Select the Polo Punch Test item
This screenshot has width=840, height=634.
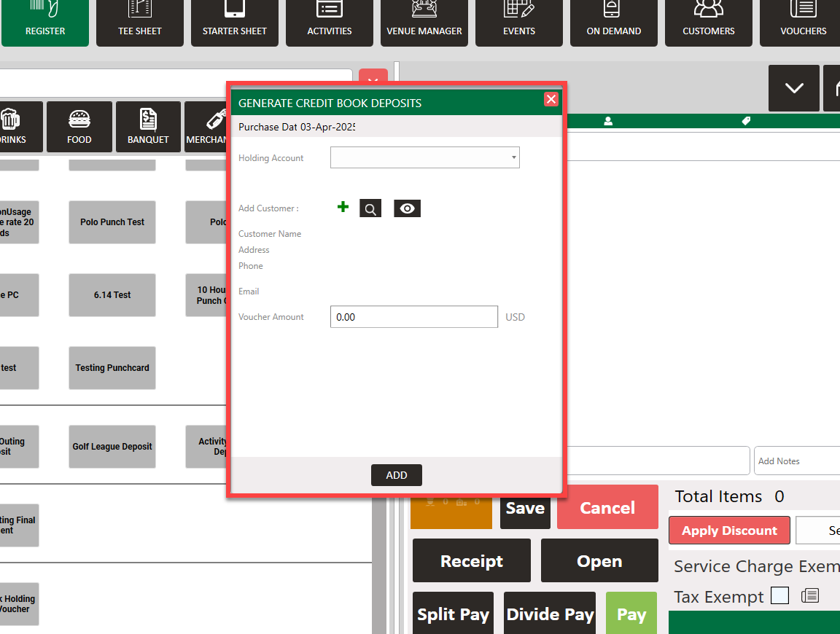(x=112, y=222)
